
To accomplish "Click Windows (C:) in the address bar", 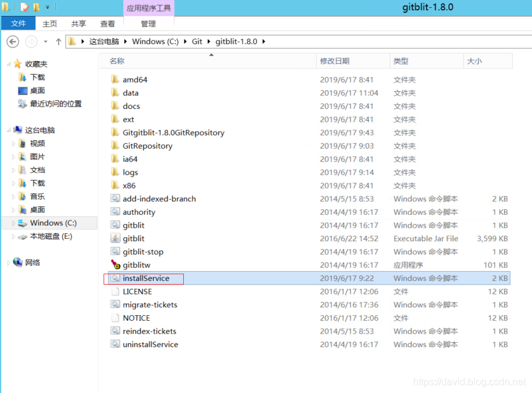I will point(155,42).
